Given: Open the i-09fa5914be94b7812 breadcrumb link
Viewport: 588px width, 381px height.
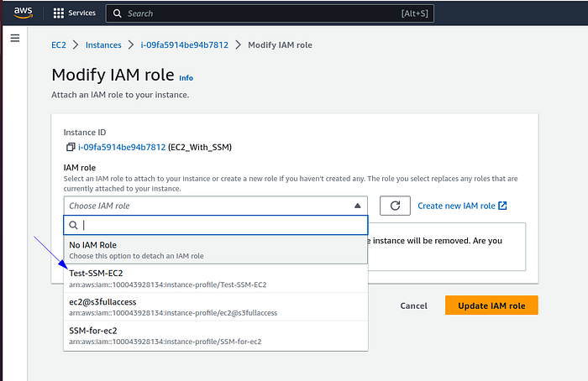Looking at the screenshot, I should point(185,45).
